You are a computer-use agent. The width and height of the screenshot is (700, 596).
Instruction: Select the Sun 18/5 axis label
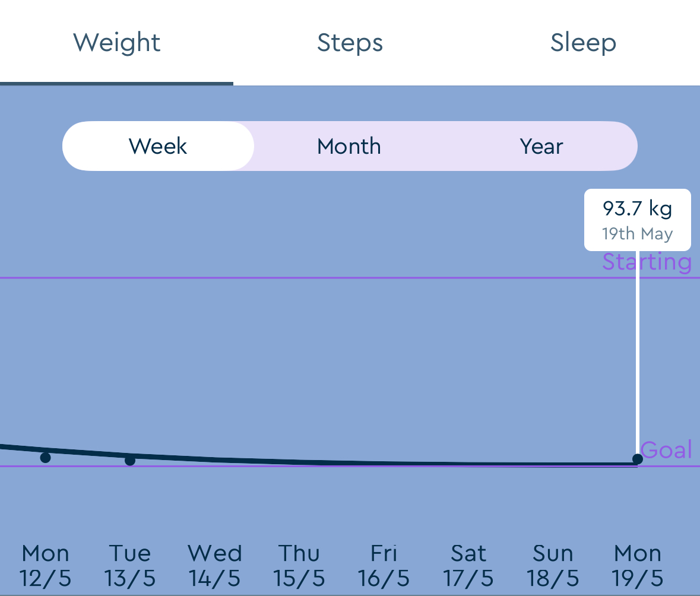pyautogui.click(x=553, y=565)
